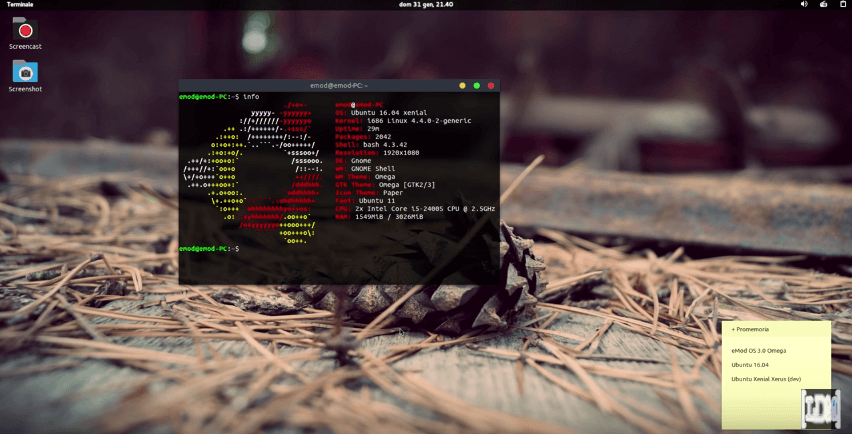Maximize terminal with the green button

[x=477, y=85]
